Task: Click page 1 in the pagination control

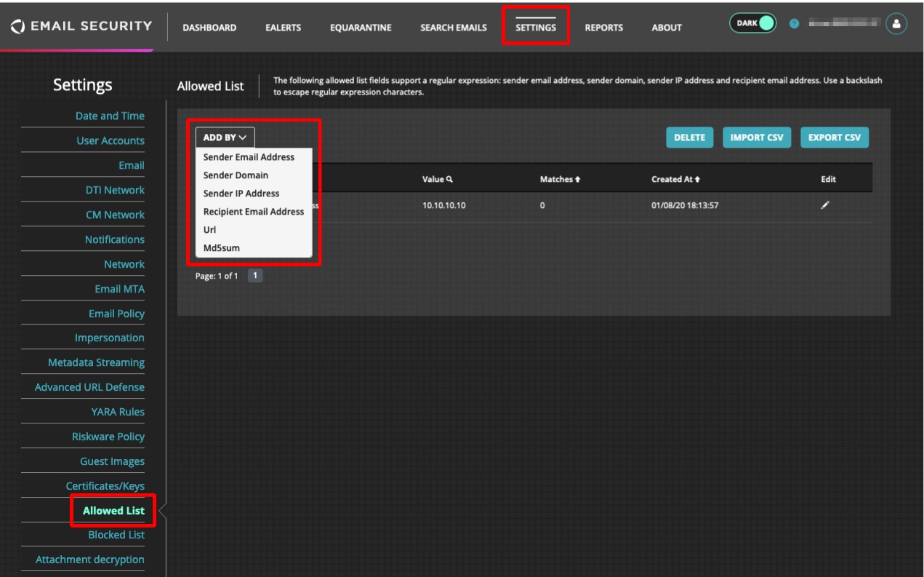Action: [x=255, y=274]
